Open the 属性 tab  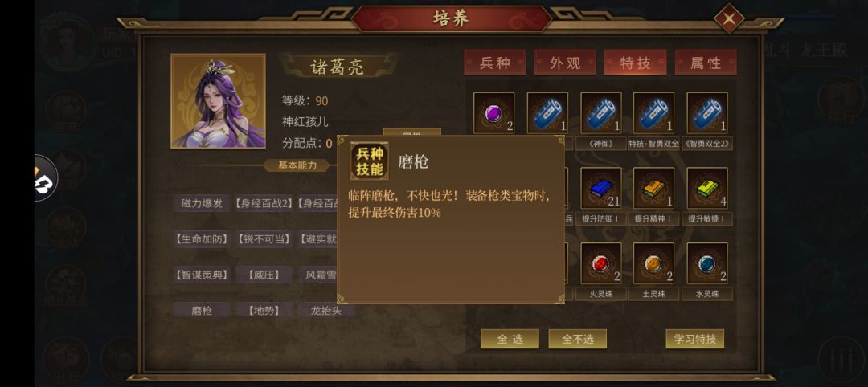[706, 63]
